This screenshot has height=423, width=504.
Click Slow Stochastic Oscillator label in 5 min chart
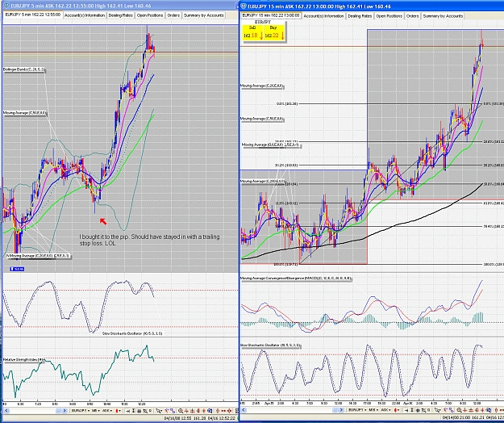coord(132,333)
